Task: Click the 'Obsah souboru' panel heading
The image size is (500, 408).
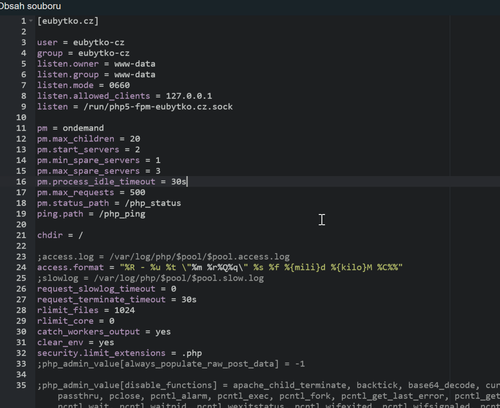Action: pos(30,6)
